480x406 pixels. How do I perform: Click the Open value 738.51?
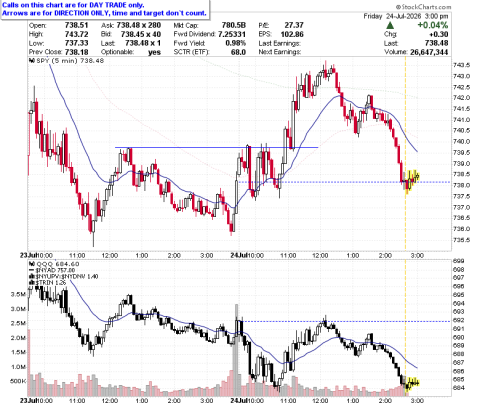coord(76,25)
